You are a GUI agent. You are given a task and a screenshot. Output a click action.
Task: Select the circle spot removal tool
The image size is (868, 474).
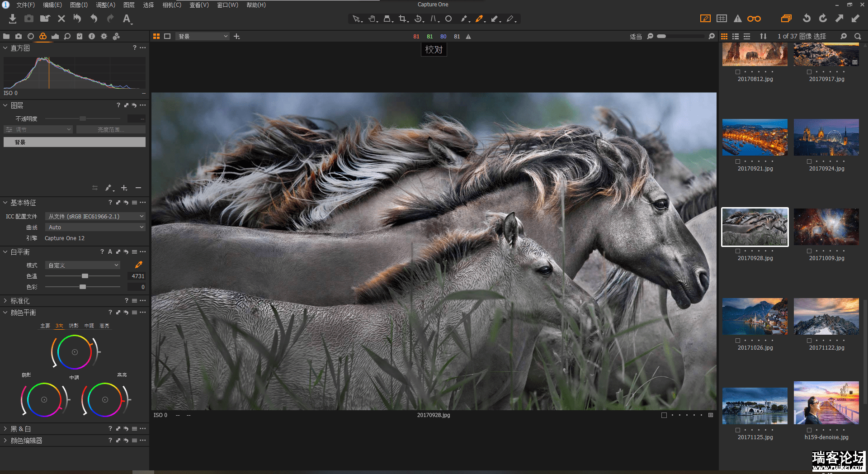click(x=448, y=19)
